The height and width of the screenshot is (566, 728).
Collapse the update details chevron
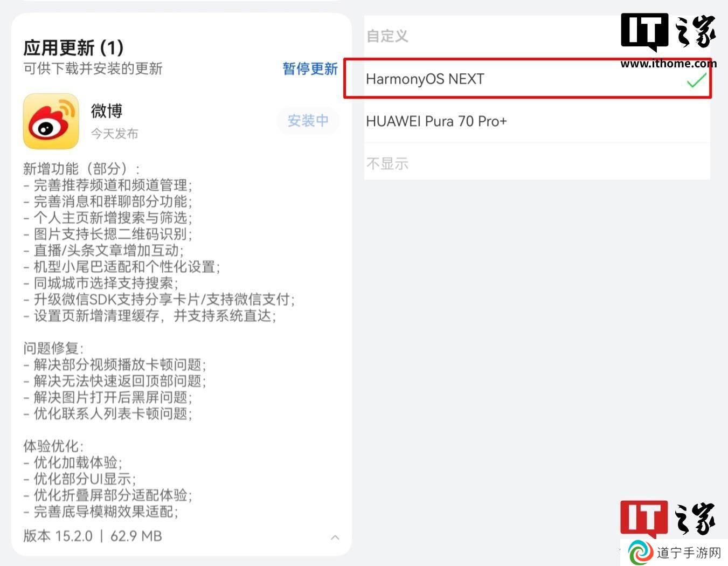[335, 537]
